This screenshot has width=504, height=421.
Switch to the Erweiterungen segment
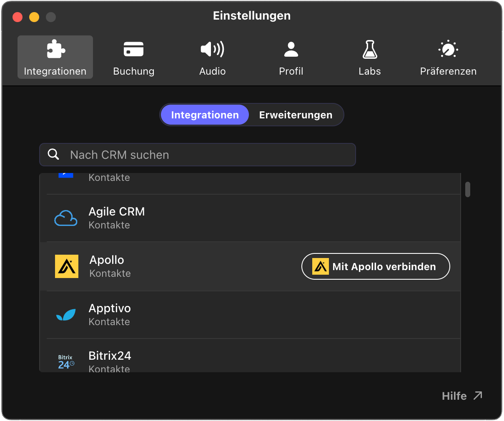pos(296,115)
